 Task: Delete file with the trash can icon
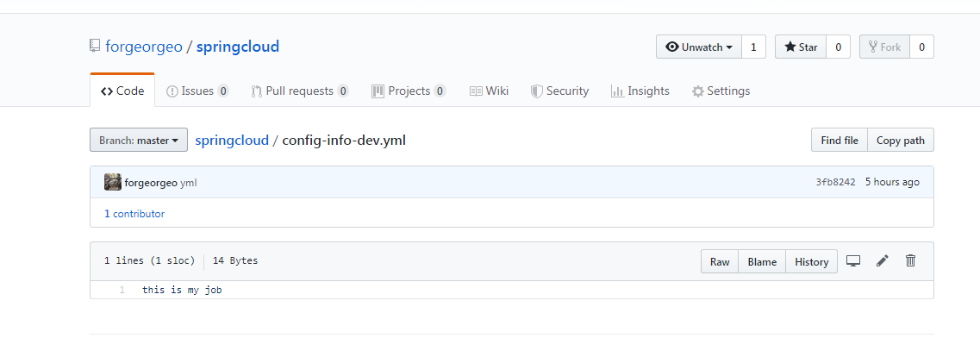911,260
